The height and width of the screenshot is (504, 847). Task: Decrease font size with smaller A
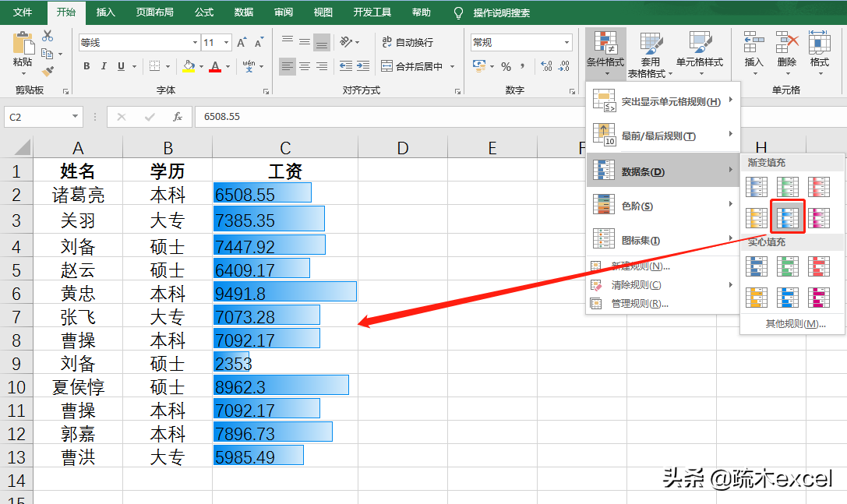(259, 42)
